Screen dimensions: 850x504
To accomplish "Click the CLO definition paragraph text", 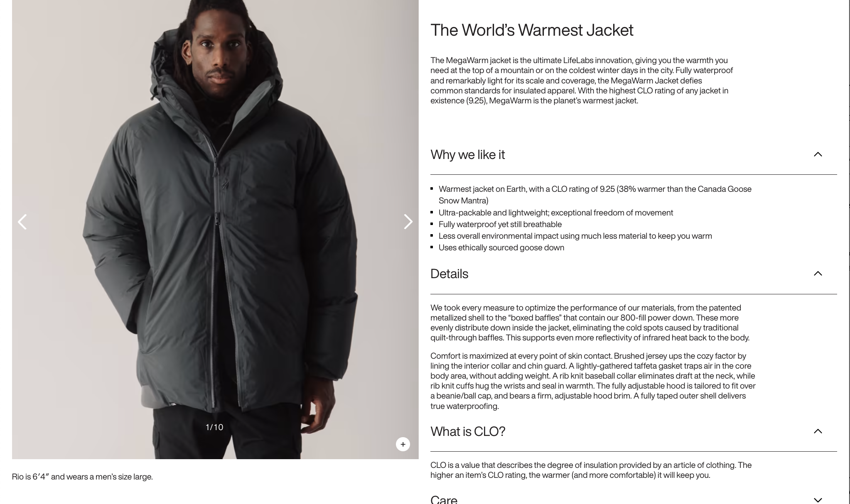I will point(591,470).
